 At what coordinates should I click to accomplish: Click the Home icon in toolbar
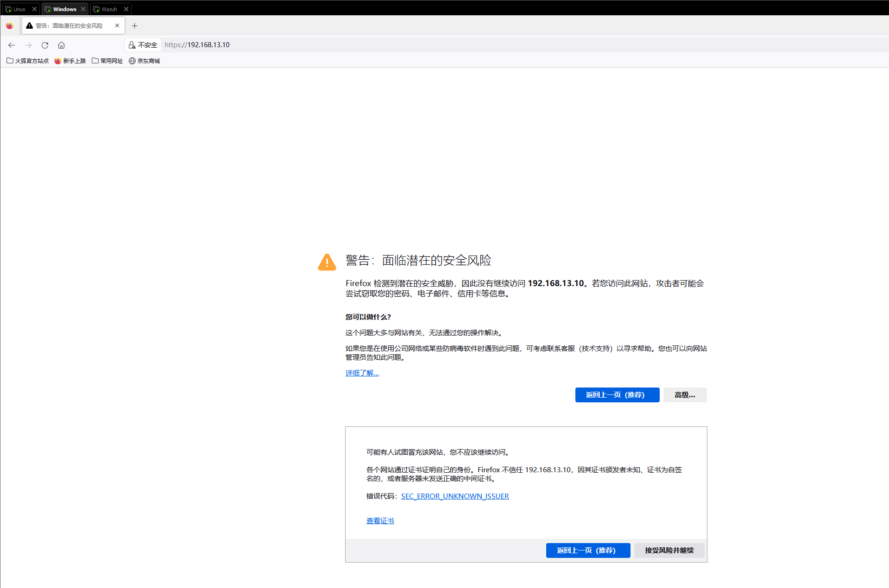point(61,45)
